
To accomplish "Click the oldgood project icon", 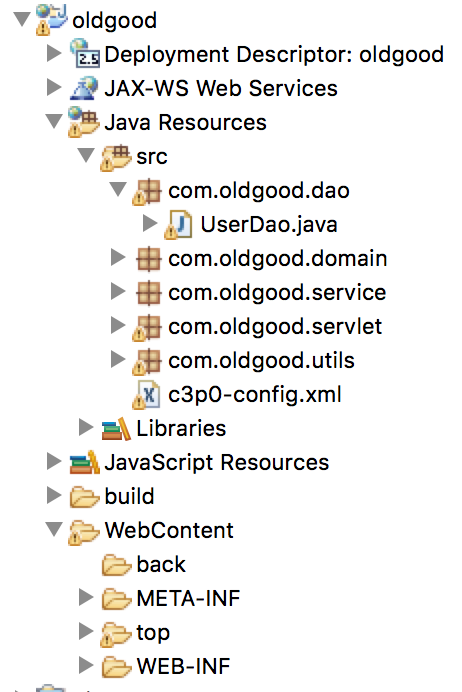I will pyautogui.click(x=52, y=19).
